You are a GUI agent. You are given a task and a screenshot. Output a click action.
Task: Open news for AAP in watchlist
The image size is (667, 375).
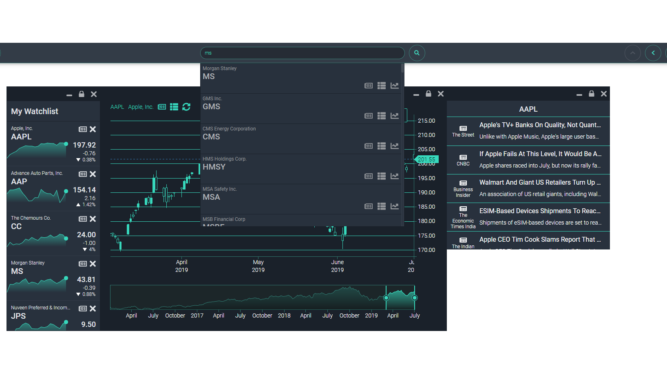pos(83,174)
